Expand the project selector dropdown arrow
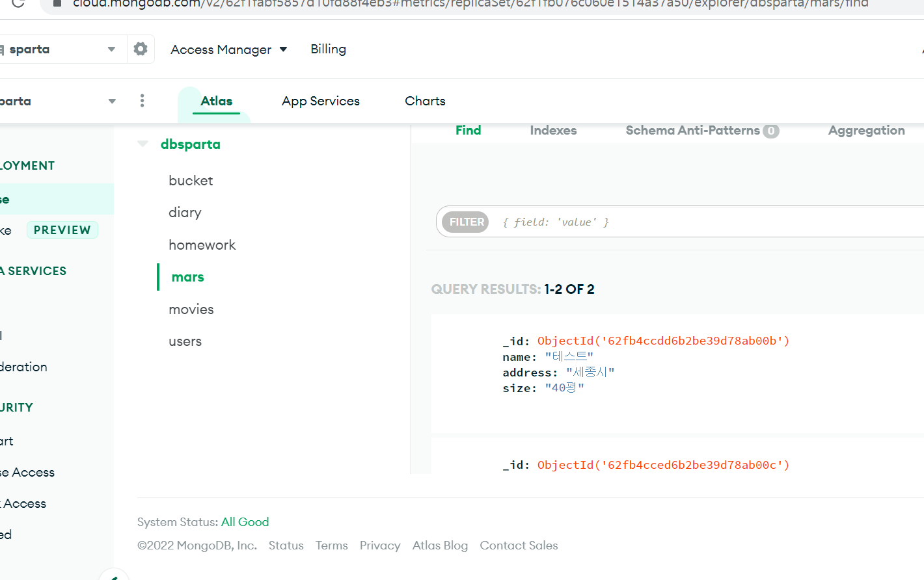924x580 pixels. tap(112, 101)
